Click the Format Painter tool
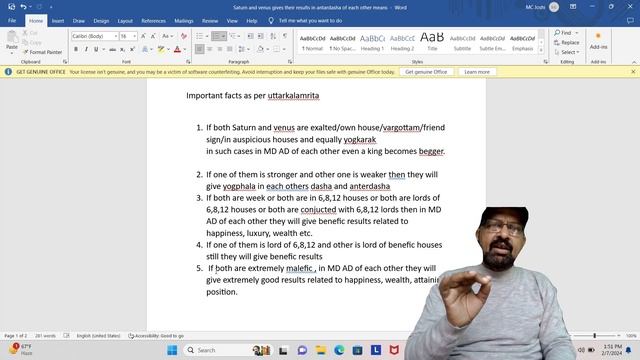Viewport: 640px width, 360px height. click(42, 52)
